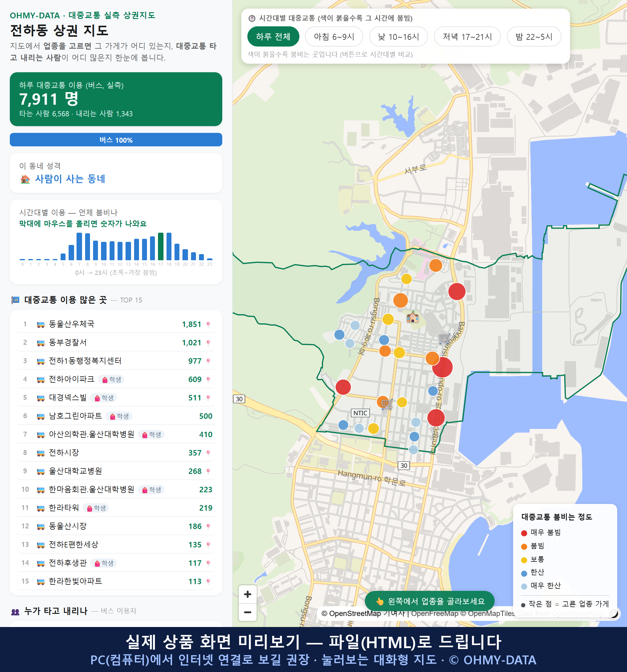This screenshot has height=672, width=627.
Task: Open the OpenStreetMap 기여자 attribution link
Action: (363, 613)
